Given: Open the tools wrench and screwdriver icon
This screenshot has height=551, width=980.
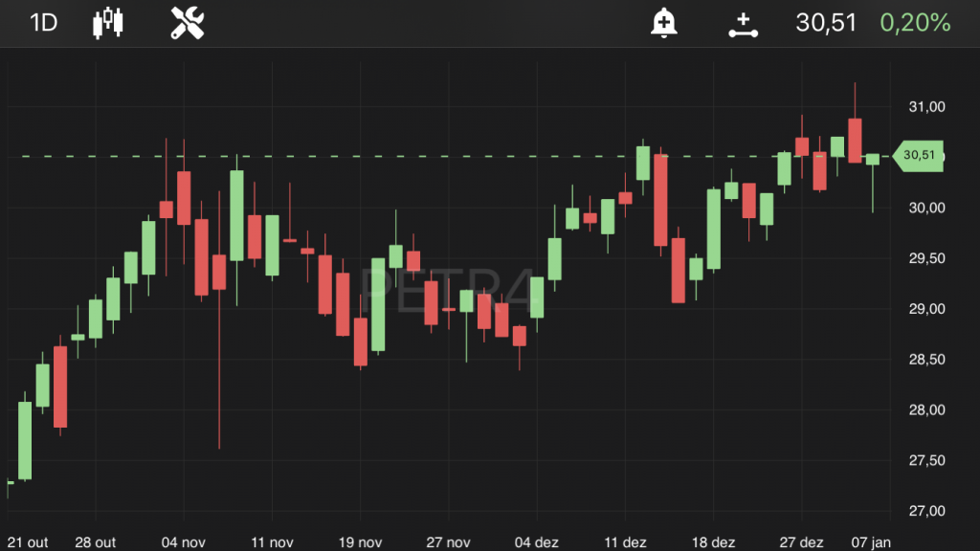Looking at the screenshot, I should click(188, 23).
